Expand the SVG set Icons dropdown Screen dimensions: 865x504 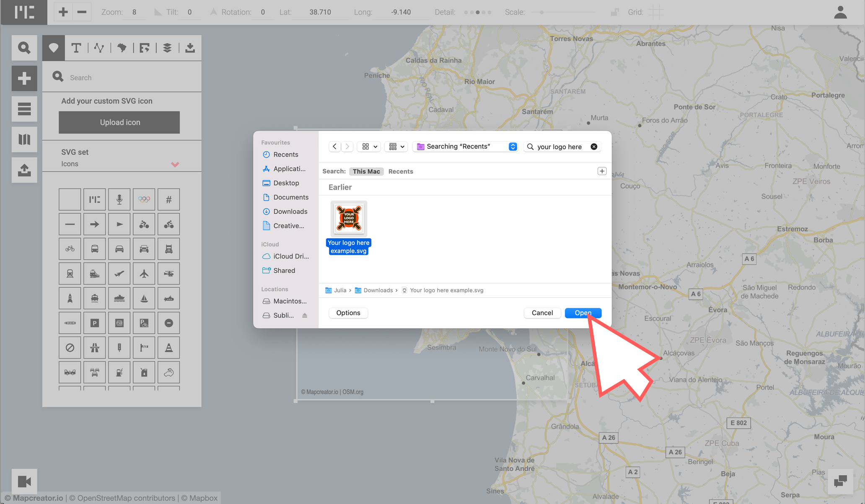pyautogui.click(x=175, y=164)
